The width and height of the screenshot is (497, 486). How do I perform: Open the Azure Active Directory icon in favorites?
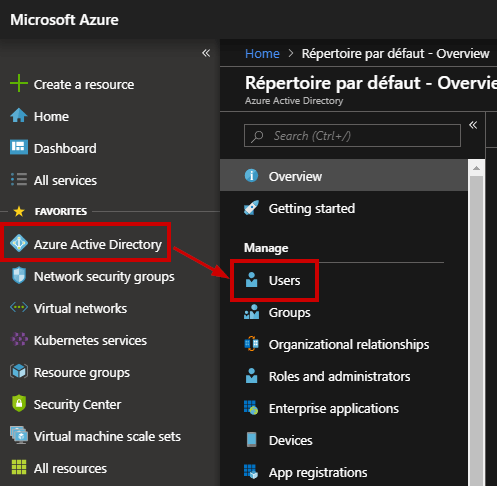(x=19, y=243)
